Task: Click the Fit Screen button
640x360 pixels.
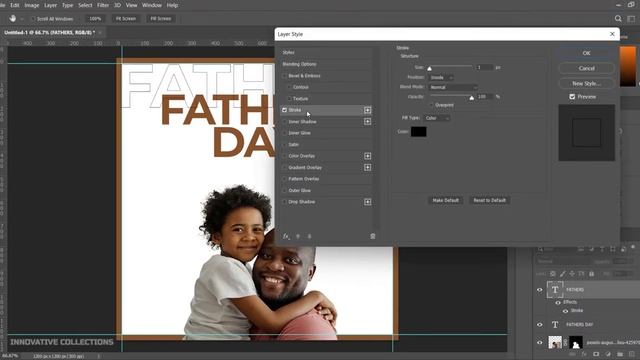Action: (x=126, y=19)
